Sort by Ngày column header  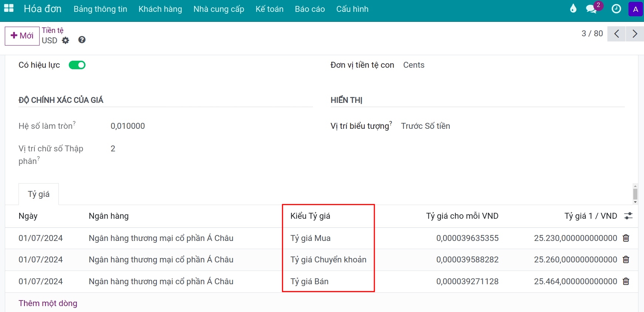(x=28, y=216)
